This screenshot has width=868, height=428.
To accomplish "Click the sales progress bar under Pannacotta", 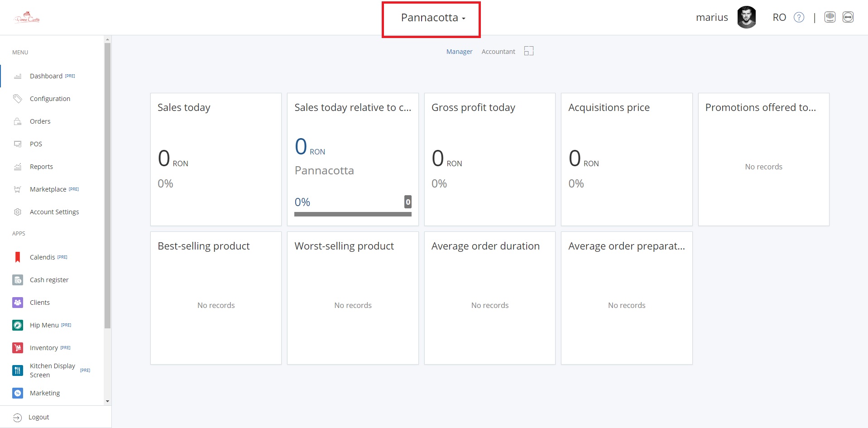I will (x=352, y=214).
